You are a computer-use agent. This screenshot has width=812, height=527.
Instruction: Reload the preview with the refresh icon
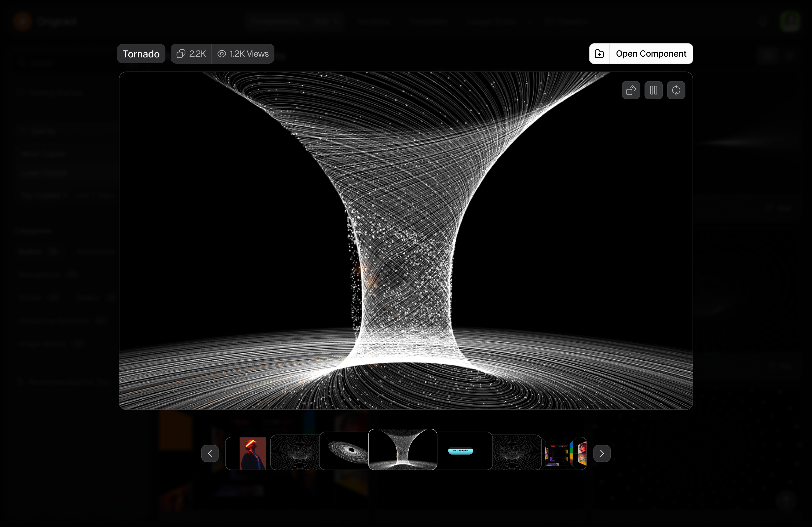pyautogui.click(x=676, y=90)
